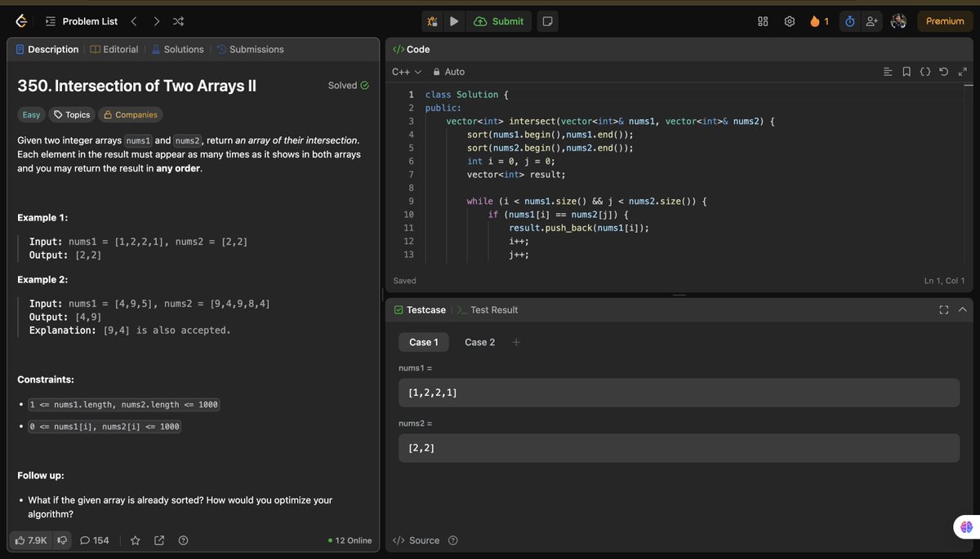Click the editor bookmark icon
Viewport: 980px width, 559px height.
906,72
